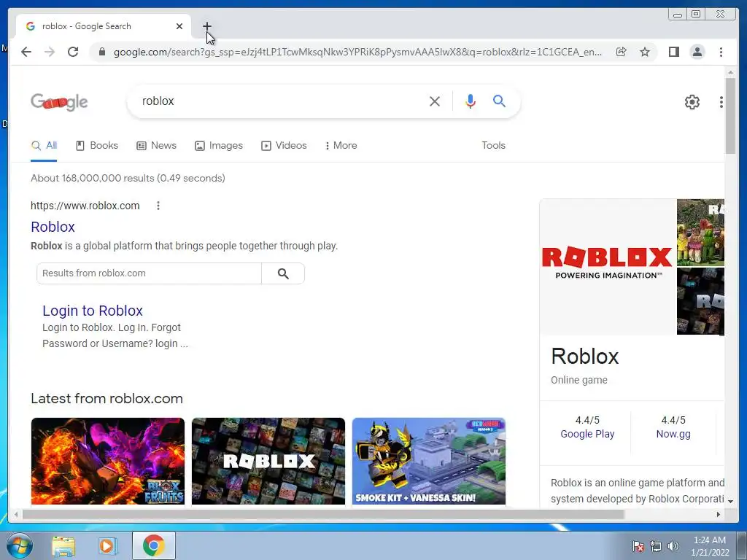Image resolution: width=747 pixels, height=560 pixels.
Task: Open Windows Explorer from the taskbar
Action: click(63, 545)
